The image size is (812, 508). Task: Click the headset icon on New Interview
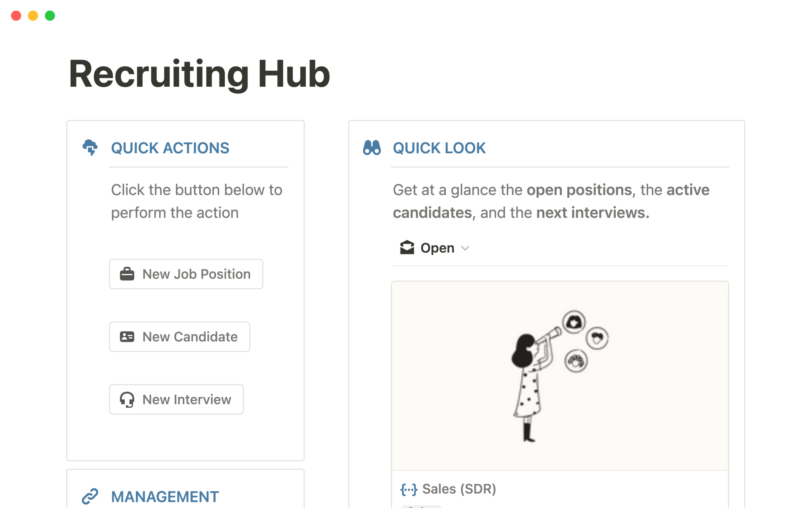pyautogui.click(x=127, y=399)
